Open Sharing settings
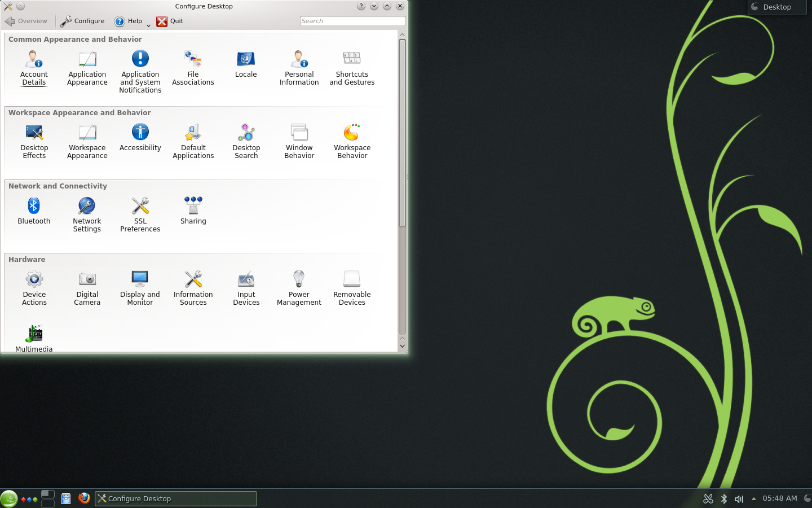 tap(193, 211)
